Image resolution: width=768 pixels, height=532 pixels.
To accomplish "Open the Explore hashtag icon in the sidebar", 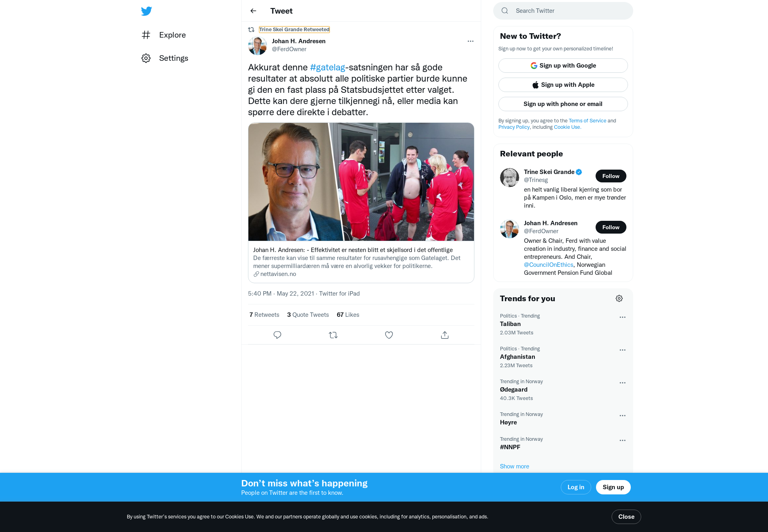I will [146, 35].
